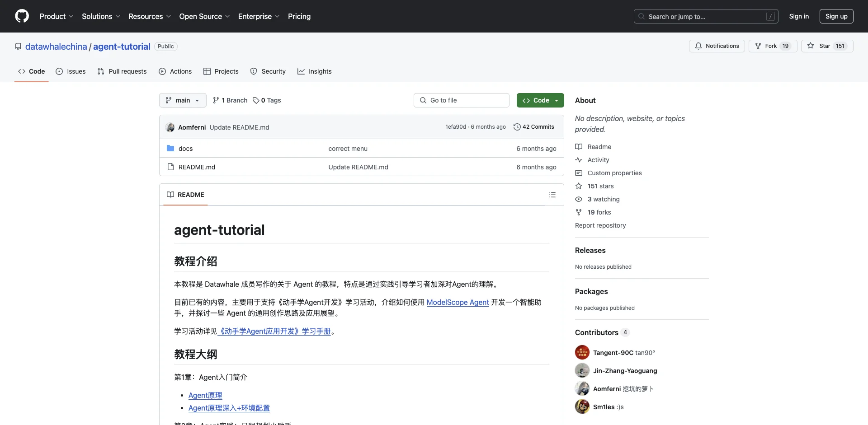Open the README.md file
Image resolution: width=868 pixels, height=425 pixels.
coord(197,167)
